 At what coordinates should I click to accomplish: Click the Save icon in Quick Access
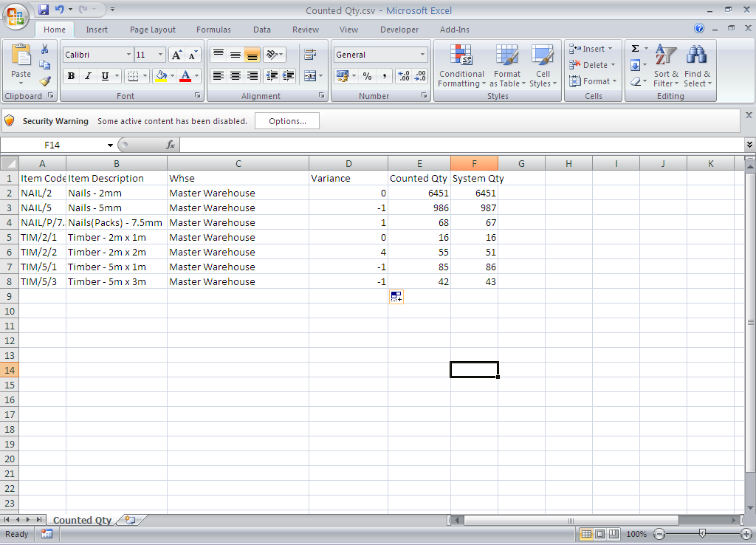tap(44, 10)
